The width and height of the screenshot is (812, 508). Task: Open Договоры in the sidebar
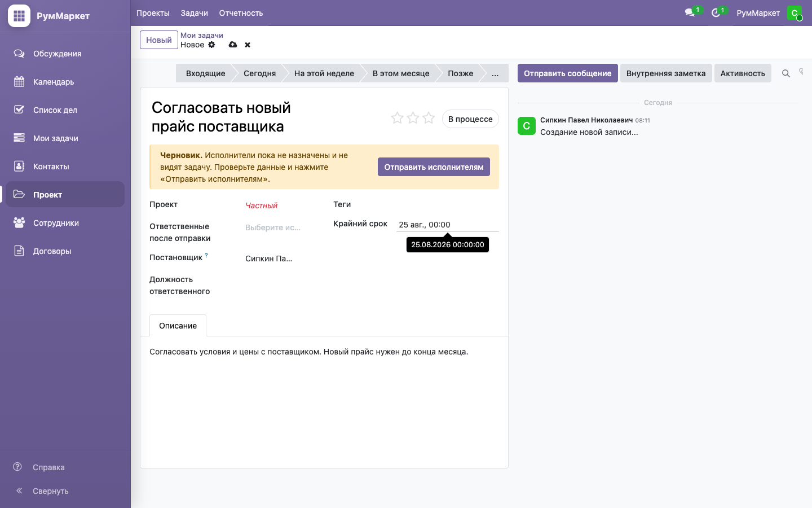tap(65, 251)
